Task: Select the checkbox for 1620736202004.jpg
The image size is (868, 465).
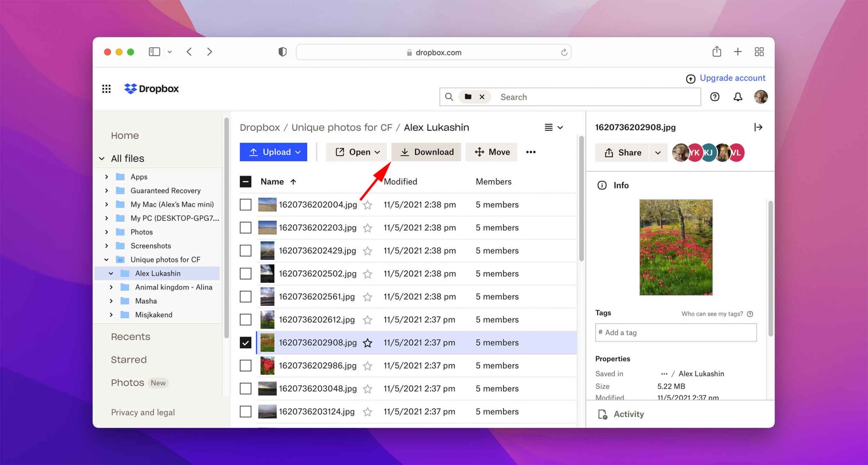Action: [245, 205]
